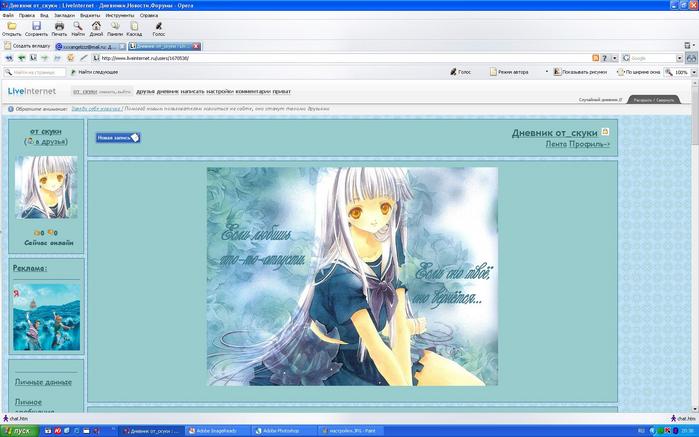This screenshot has width=699, height=437.
Task: Open the Google search engine dropdown arrow
Action: (x=679, y=58)
